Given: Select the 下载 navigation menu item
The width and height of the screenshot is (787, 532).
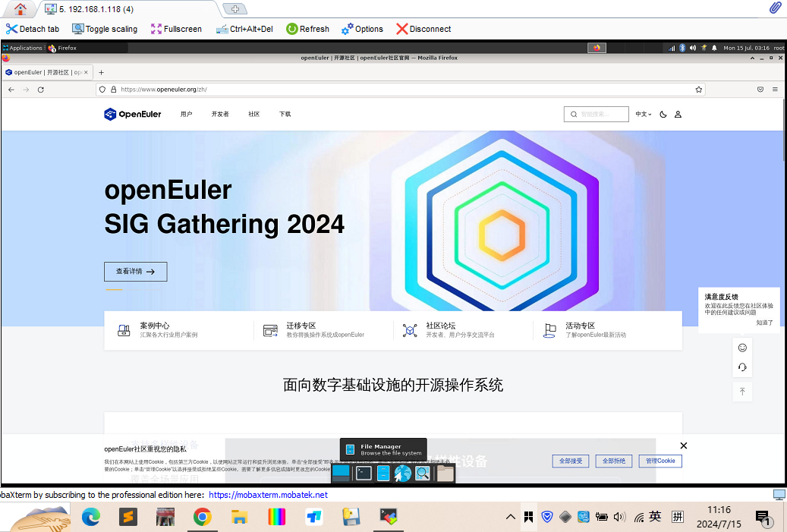Looking at the screenshot, I should (285, 115).
